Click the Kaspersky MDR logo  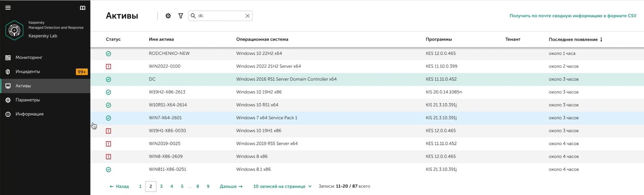15,30
